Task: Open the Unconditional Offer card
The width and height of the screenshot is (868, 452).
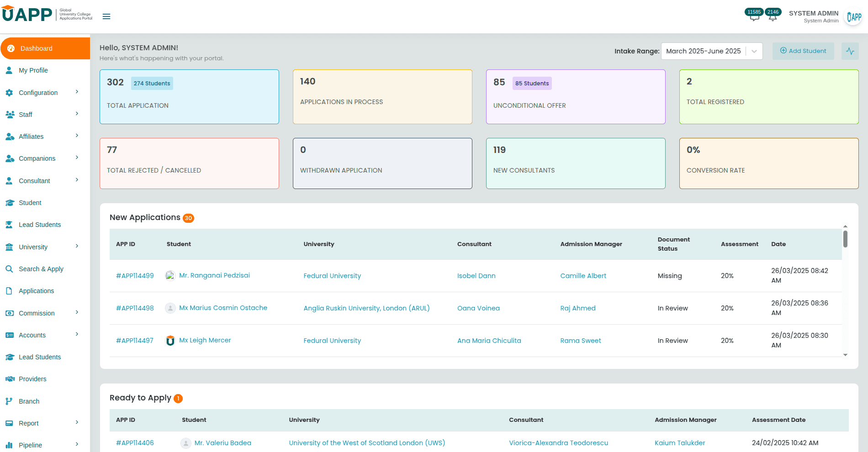Action: click(x=576, y=97)
